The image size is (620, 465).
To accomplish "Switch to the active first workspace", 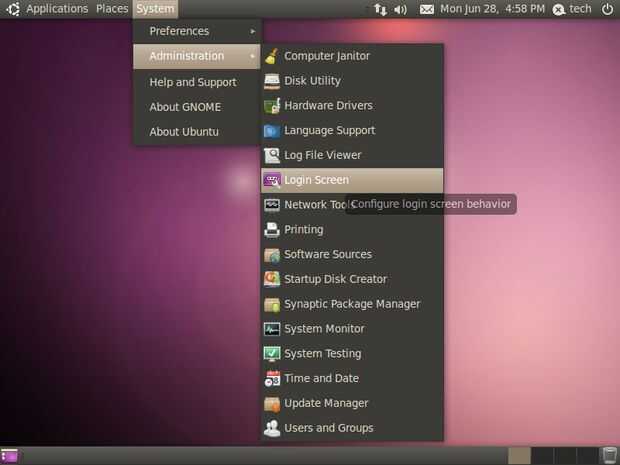I will [x=519, y=456].
